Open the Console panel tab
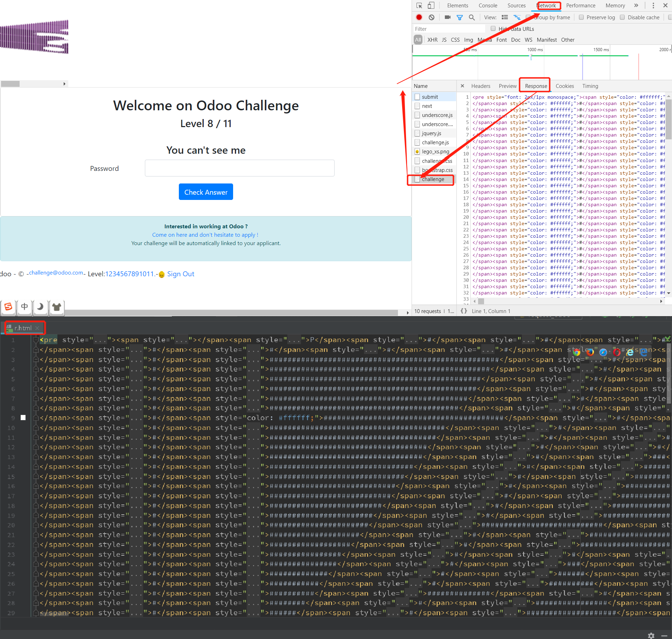 488,6
